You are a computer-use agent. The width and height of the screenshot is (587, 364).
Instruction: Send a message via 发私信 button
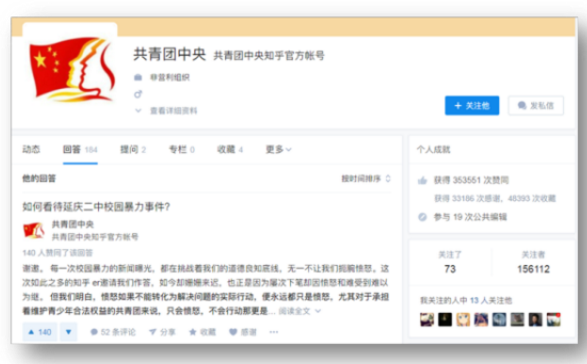(536, 106)
